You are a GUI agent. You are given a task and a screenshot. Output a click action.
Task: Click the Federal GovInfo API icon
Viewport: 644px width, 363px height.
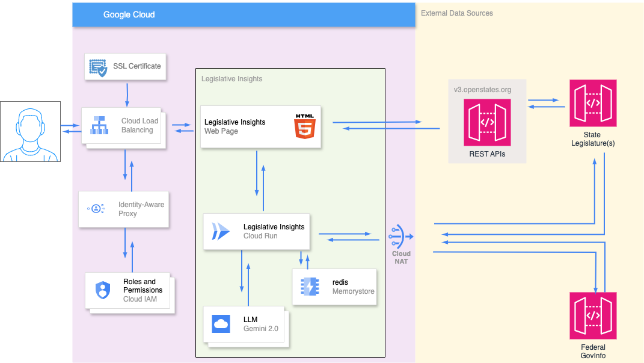(x=593, y=315)
